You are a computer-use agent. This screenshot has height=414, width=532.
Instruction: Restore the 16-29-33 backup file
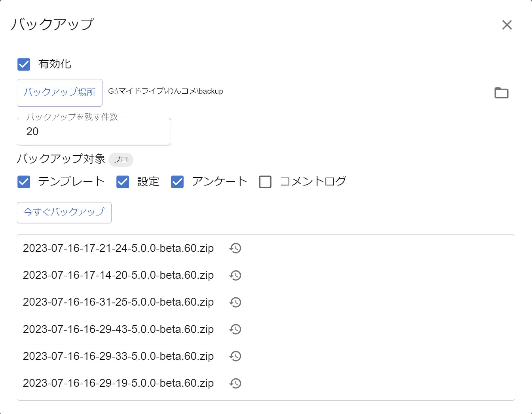235,356
